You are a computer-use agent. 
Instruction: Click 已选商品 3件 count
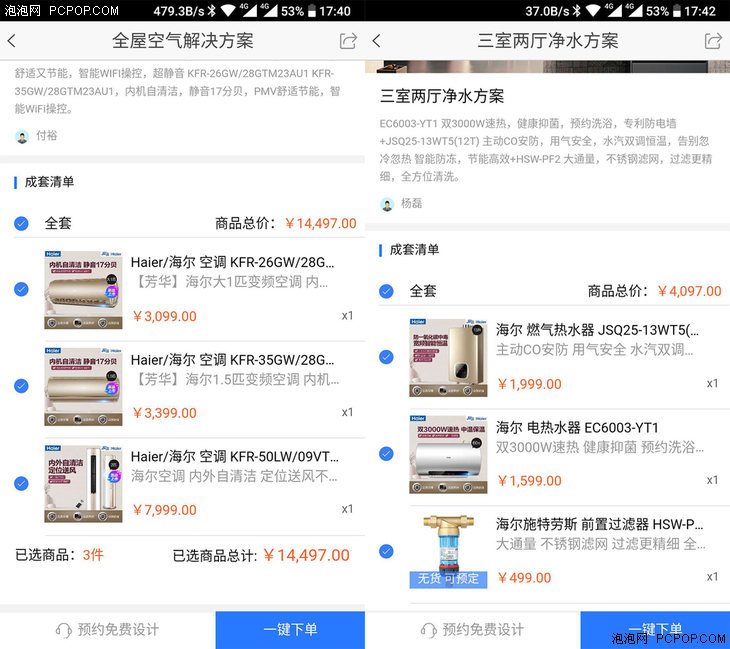pyautogui.click(x=93, y=555)
